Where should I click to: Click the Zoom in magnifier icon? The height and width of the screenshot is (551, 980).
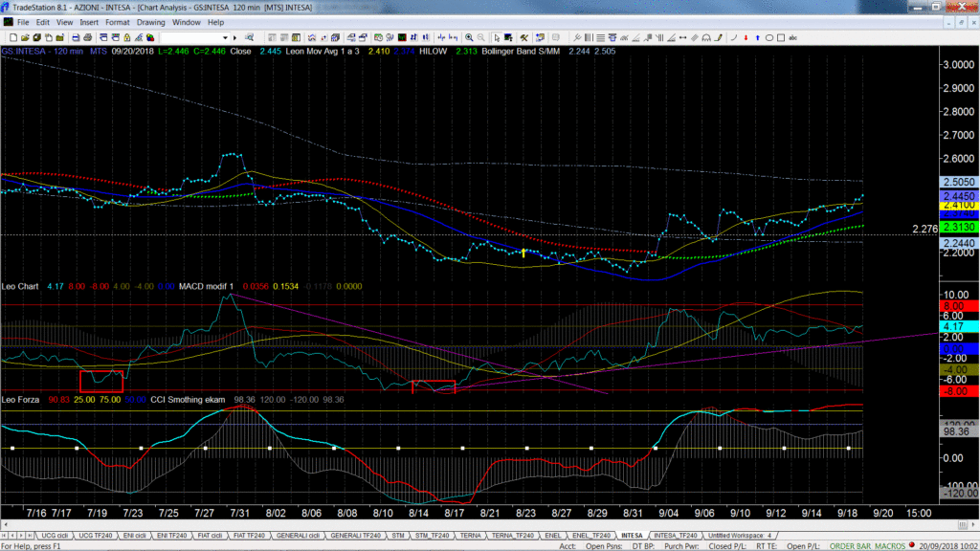pyautogui.click(x=469, y=37)
